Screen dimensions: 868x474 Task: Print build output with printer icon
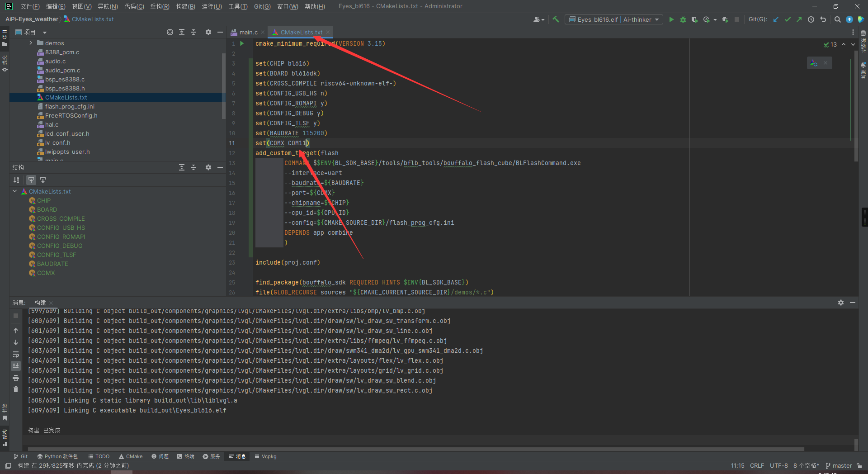(16, 378)
